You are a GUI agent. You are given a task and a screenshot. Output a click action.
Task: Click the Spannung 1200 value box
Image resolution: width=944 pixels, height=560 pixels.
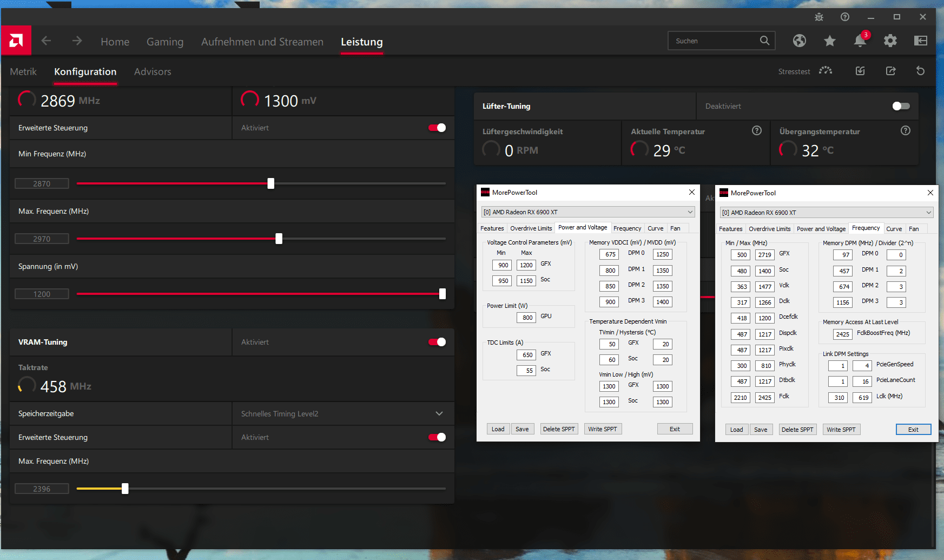[x=42, y=294]
